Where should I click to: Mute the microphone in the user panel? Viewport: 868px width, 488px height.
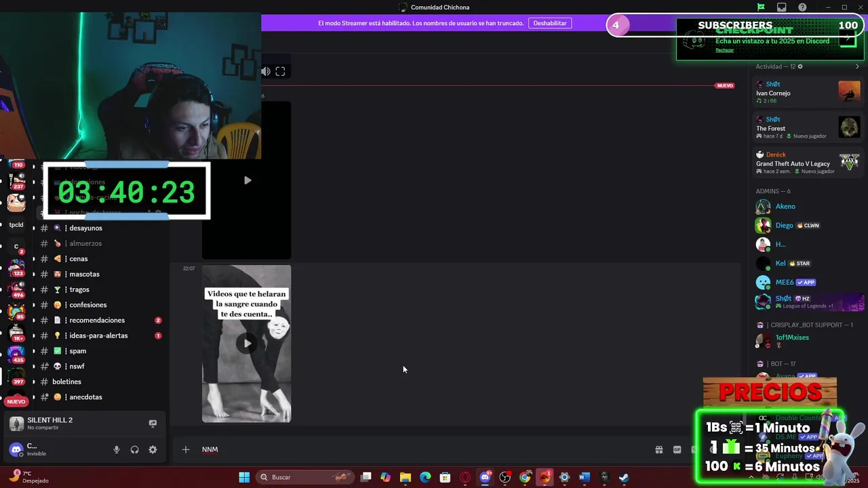coord(117,449)
